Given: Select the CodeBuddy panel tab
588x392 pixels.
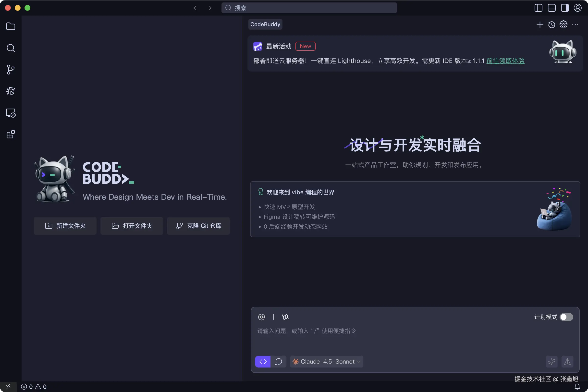Looking at the screenshot, I should [265, 24].
